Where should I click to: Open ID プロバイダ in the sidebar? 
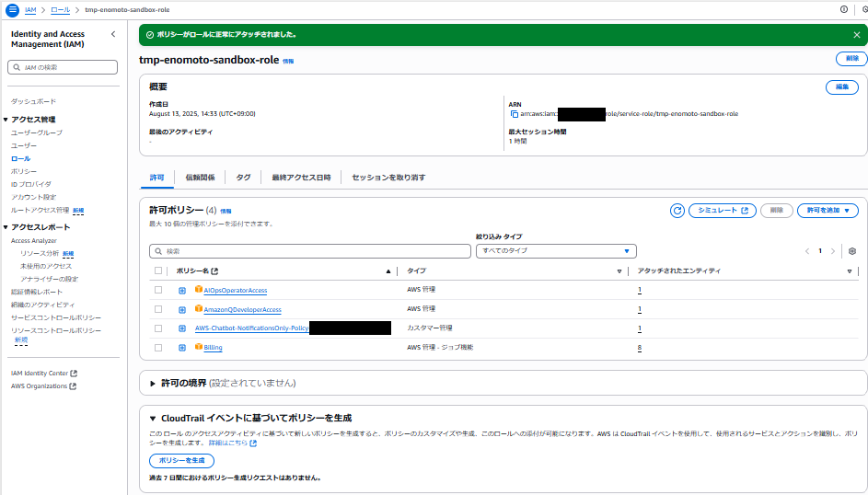click(x=31, y=184)
